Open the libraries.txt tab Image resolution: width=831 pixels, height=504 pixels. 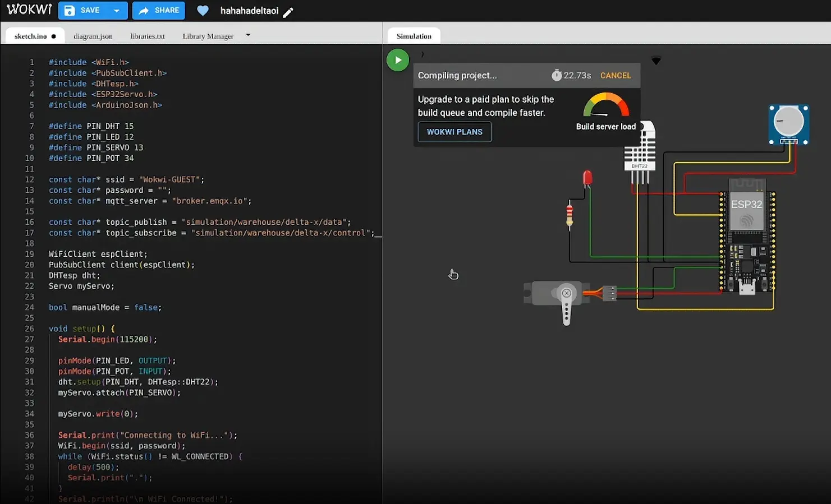(148, 35)
